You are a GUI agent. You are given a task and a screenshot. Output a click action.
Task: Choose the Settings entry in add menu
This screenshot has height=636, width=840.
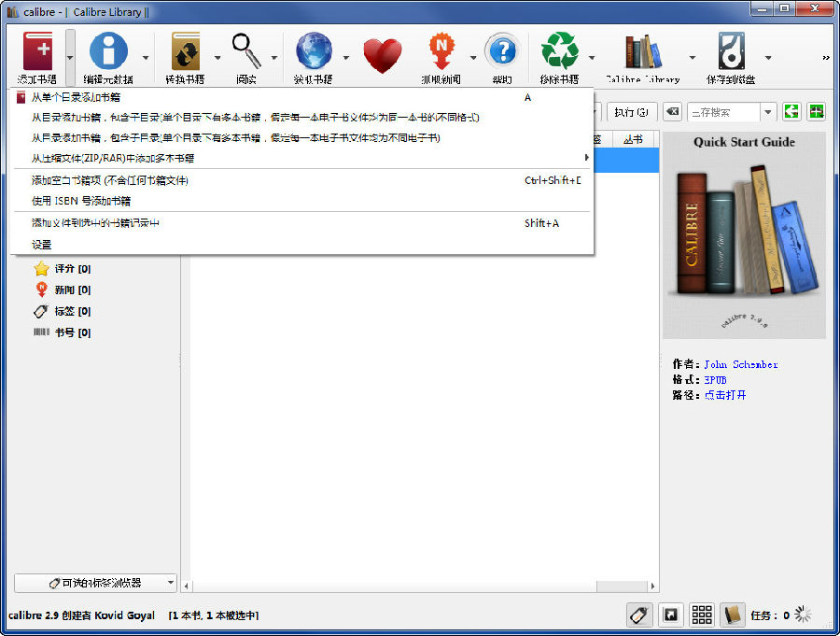(x=302, y=245)
